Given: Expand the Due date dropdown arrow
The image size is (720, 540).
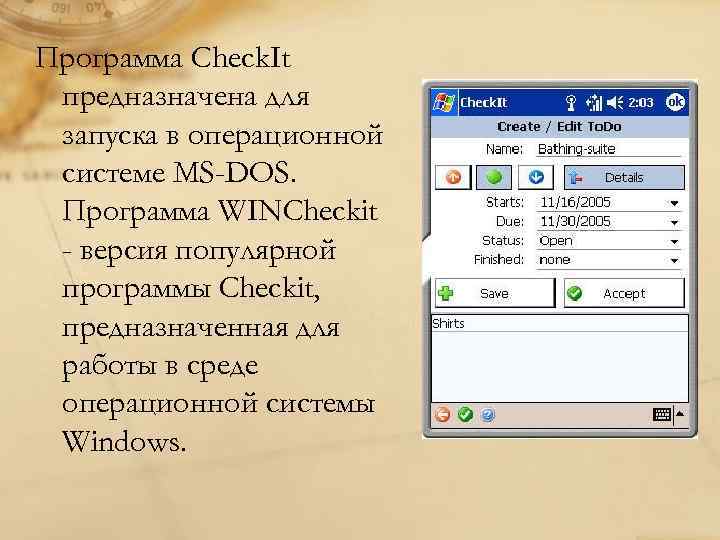Looking at the screenshot, I should pos(674,222).
